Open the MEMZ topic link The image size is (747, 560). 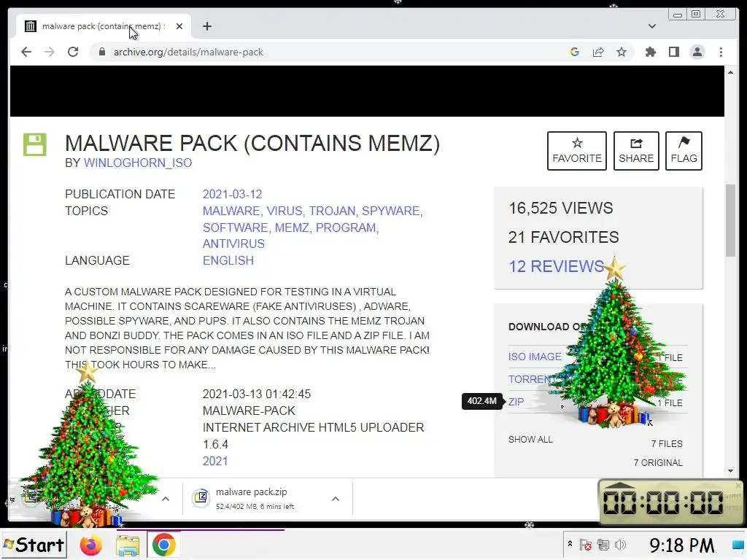coord(292,227)
